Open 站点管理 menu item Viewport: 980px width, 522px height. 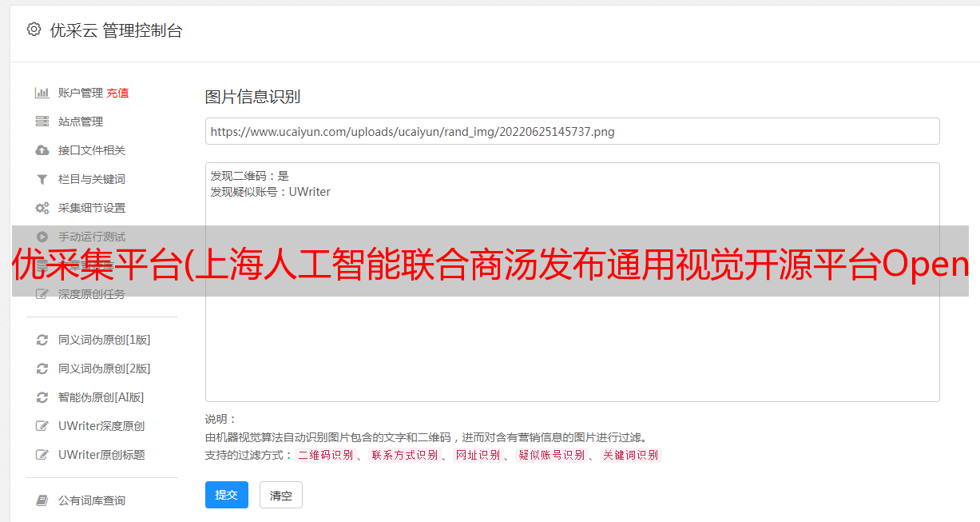(x=81, y=122)
